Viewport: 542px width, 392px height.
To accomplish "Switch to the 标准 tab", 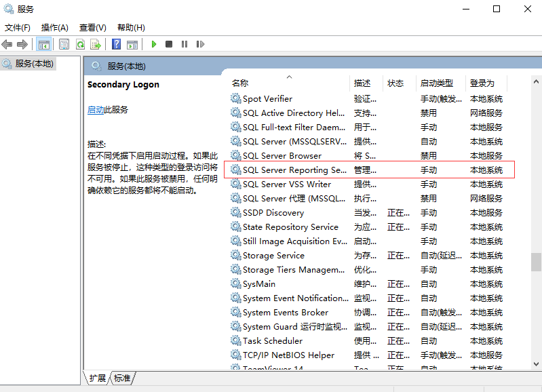I will tap(122, 378).
